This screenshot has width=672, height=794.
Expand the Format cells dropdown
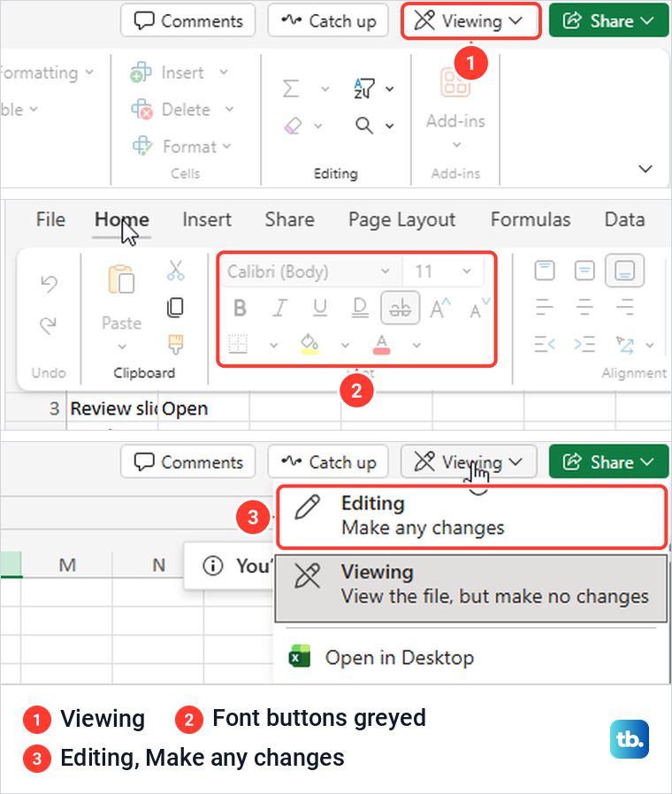point(226,147)
